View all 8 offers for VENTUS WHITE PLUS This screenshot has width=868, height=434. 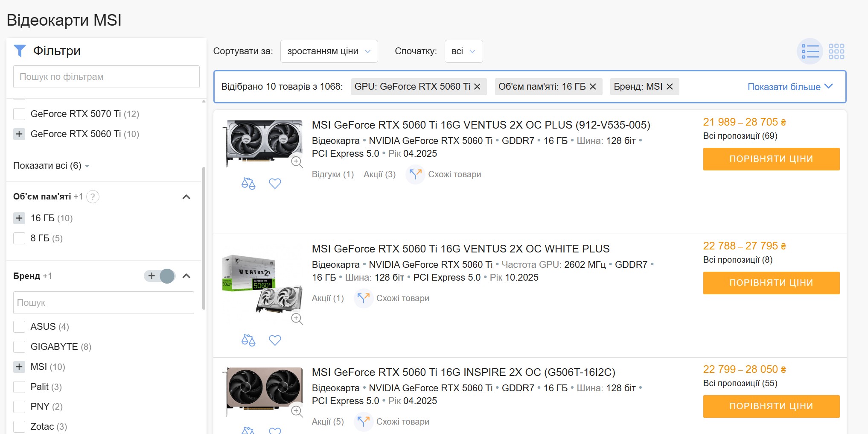[738, 260]
